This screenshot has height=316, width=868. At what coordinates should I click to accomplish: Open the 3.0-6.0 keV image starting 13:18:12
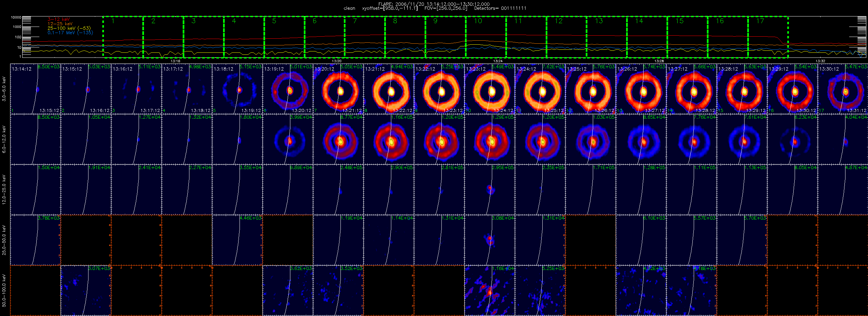coord(238,89)
